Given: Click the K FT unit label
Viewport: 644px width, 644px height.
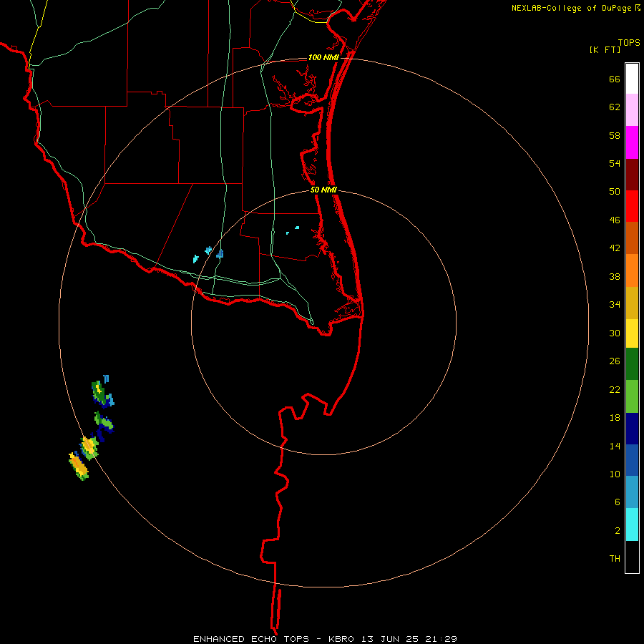Looking at the screenshot, I should [x=605, y=50].
